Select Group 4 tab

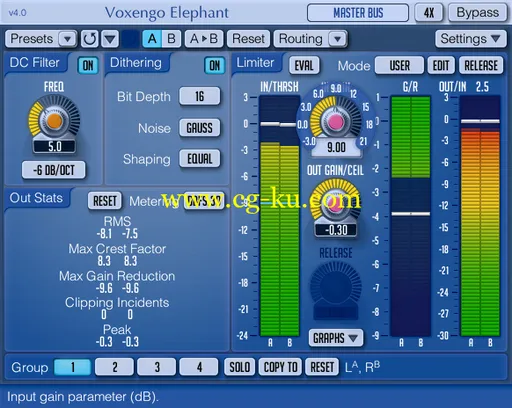tap(199, 367)
